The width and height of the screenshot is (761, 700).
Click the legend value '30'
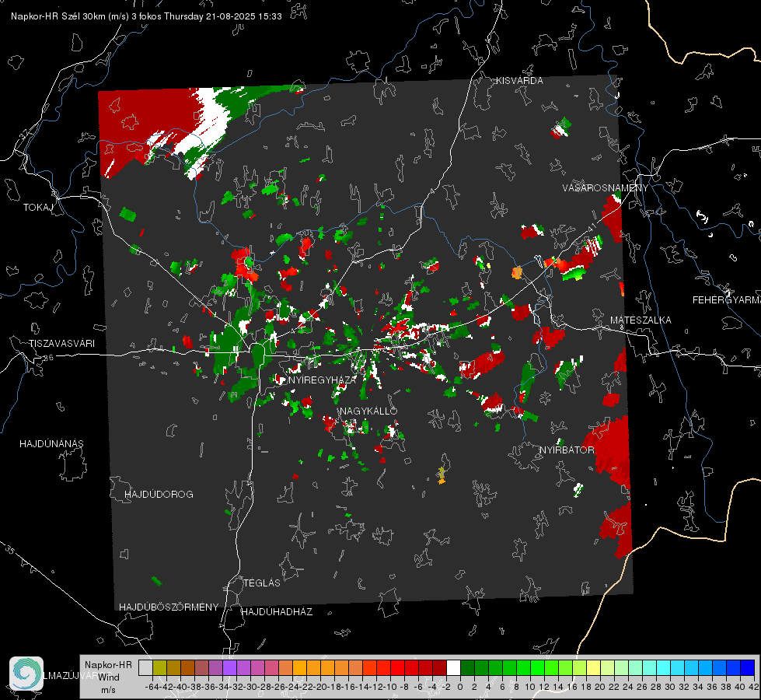(670, 687)
